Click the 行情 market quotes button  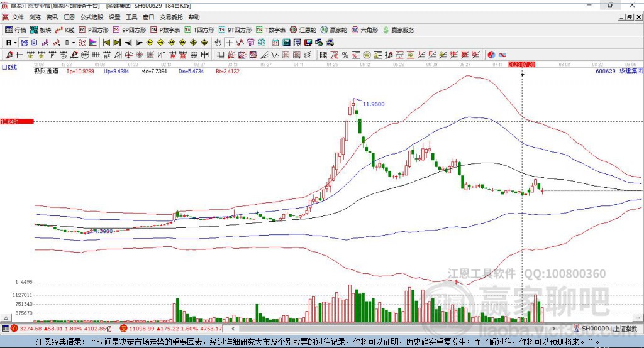pyautogui.click(x=16, y=30)
